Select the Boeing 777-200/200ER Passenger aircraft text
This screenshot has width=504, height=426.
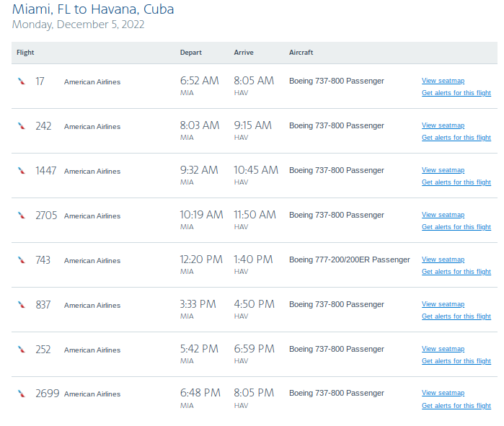[x=350, y=259]
